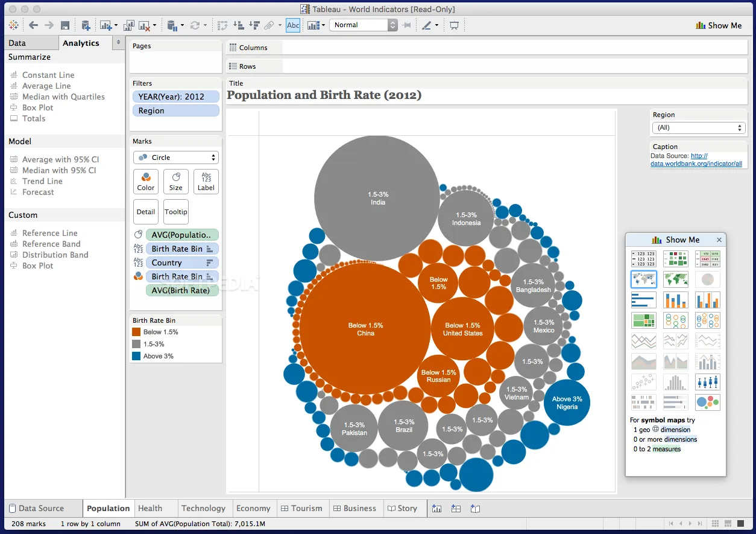Image resolution: width=756 pixels, height=534 pixels.
Task: Click the New Data Source icon
Action: pyautogui.click(x=86, y=25)
